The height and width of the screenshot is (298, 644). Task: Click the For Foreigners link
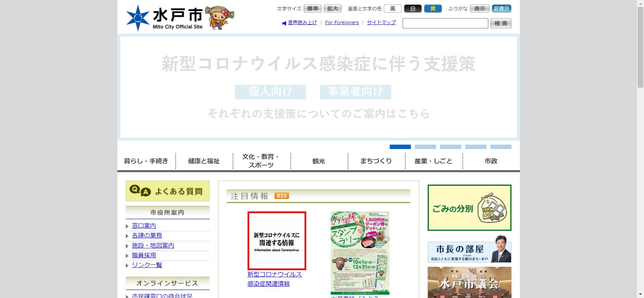[x=342, y=22]
